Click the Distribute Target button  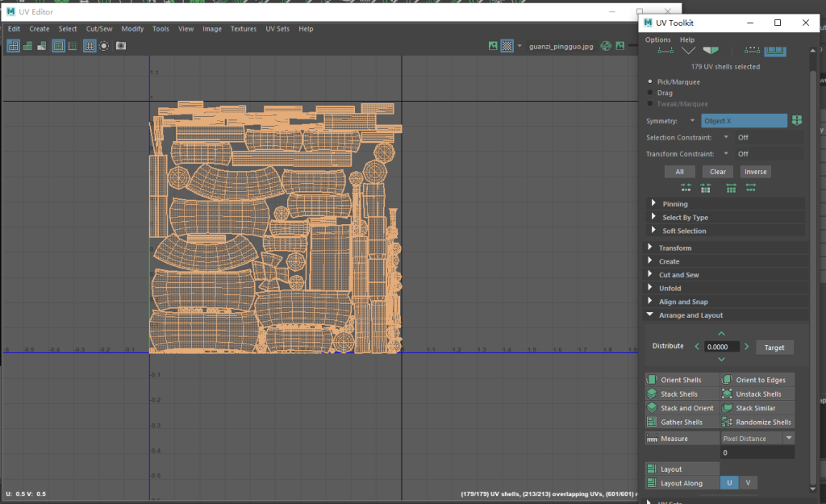click(x=774, y=348)
